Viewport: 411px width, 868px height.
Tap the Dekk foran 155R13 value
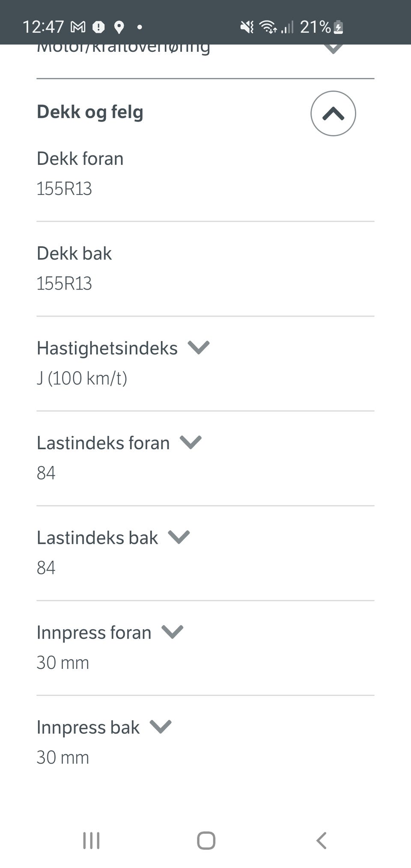click(64, 189)
